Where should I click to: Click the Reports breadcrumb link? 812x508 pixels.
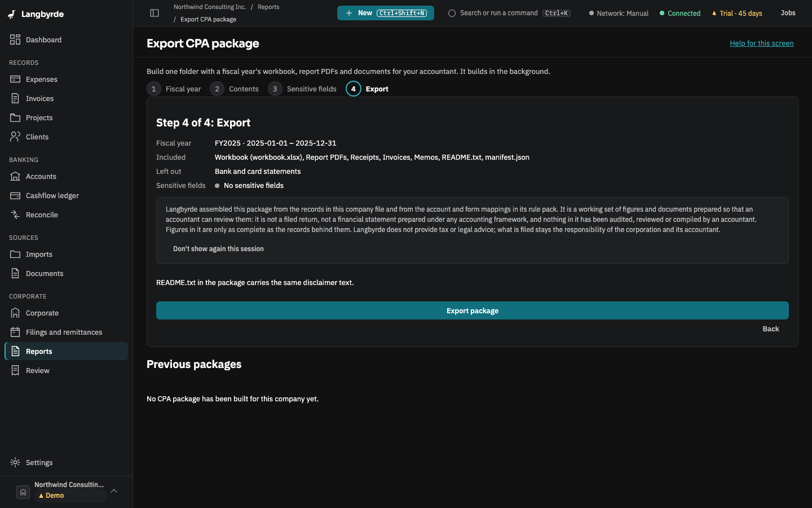click(x=268, y=7)
